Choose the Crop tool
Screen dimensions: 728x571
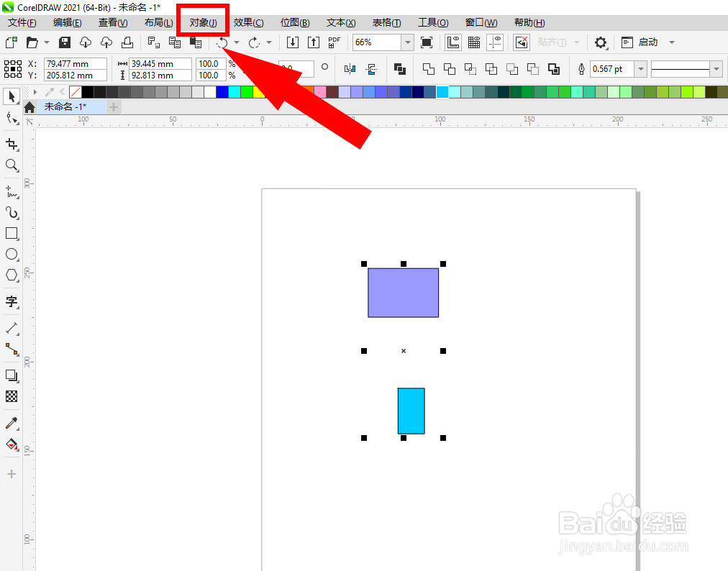(x=11, y=145)
